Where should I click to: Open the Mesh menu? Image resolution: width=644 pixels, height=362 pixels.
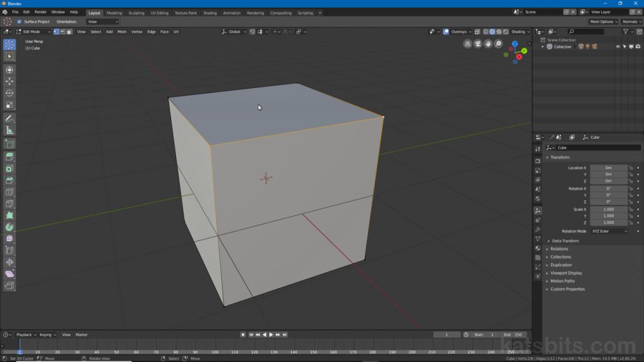[x=121, y=31]
